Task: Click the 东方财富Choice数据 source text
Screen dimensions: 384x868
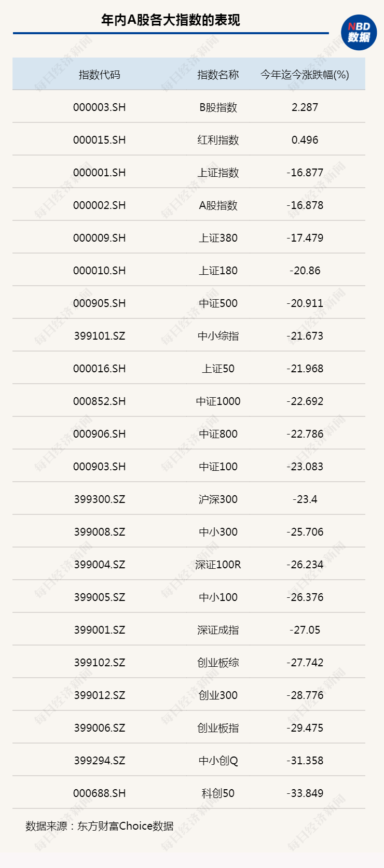Action: tap(126, 826)
